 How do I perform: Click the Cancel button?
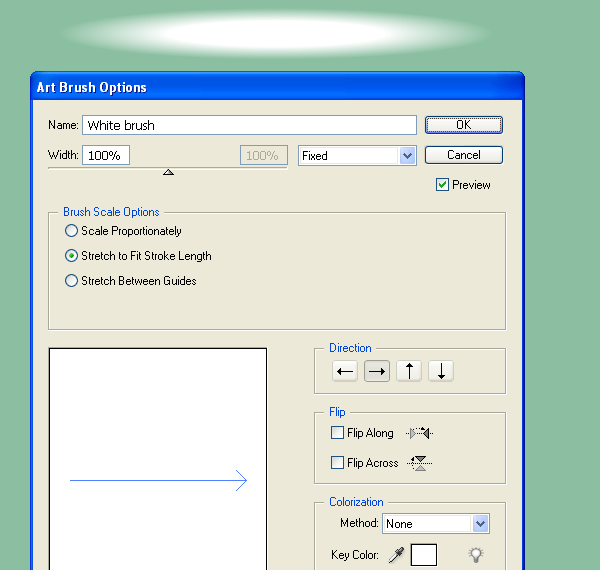tap(464, 155)
